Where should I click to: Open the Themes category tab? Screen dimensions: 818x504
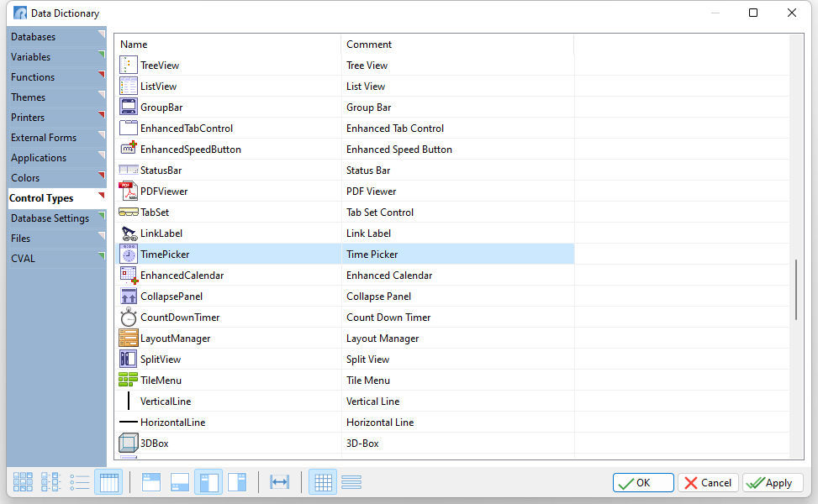56,97
